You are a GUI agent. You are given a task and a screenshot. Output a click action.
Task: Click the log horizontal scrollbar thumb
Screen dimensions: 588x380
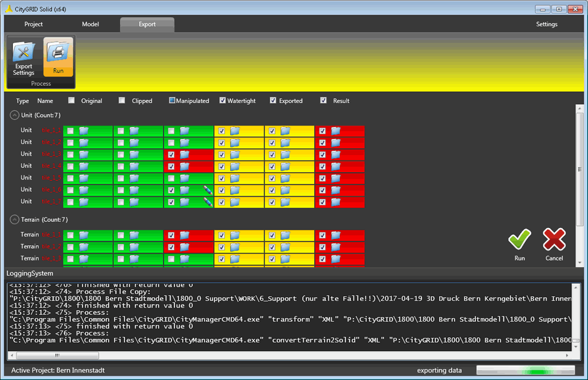[58, 355]
